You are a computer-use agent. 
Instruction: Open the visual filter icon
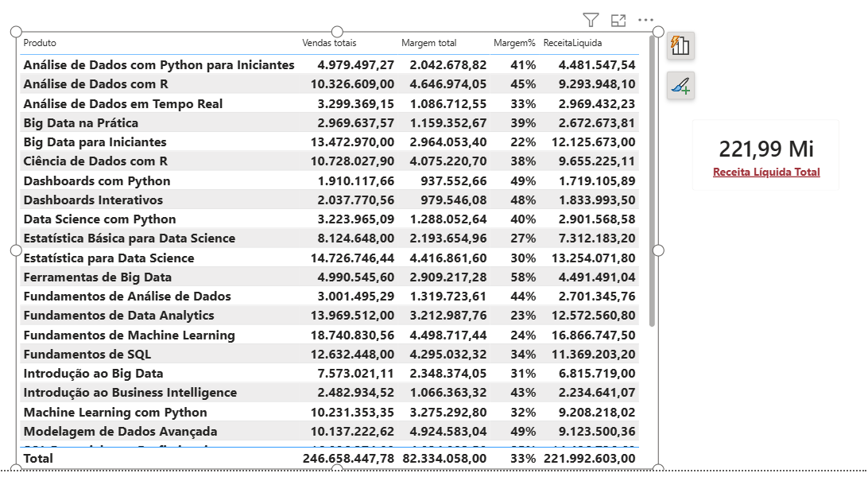point(591,21)
